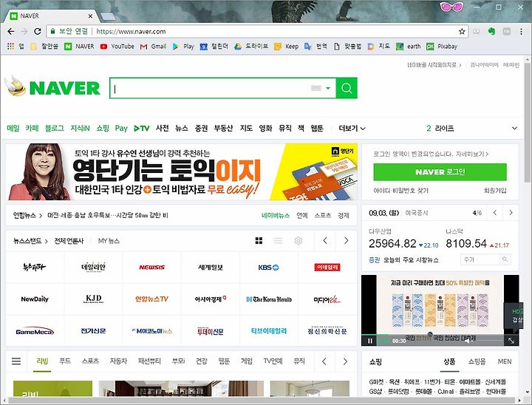Switch newsstand to grid view
Image resolution: width=532 pixels, height=405 pixels.
[x=259, y=241]
